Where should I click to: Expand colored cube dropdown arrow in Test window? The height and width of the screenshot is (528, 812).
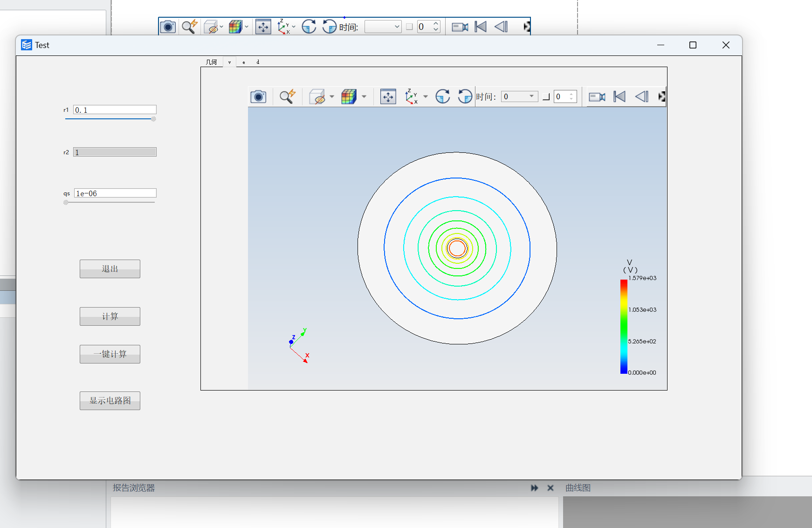pos(364,97)
